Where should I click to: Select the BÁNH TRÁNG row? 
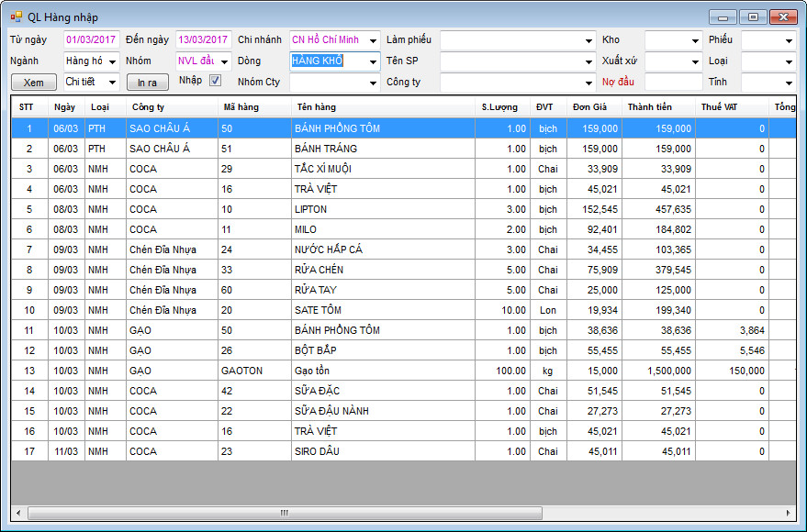point(404,149)
